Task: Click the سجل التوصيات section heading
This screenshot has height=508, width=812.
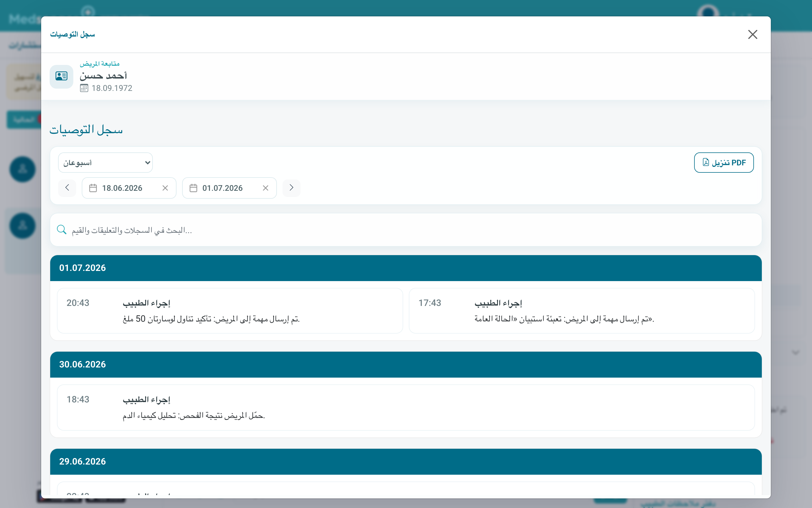Action: pos(86,130)
